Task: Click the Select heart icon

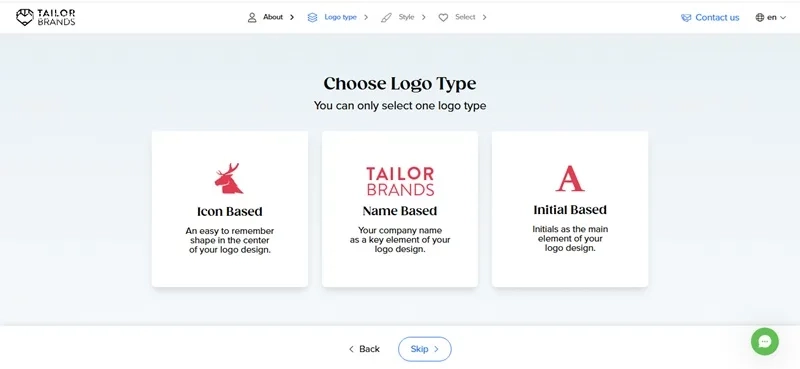Action: [443, 17]
